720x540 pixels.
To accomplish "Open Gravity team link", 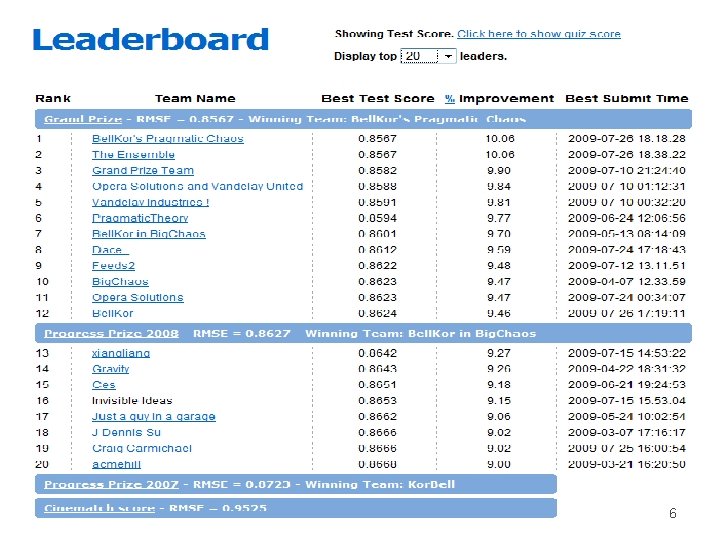I will pos(111,369).
